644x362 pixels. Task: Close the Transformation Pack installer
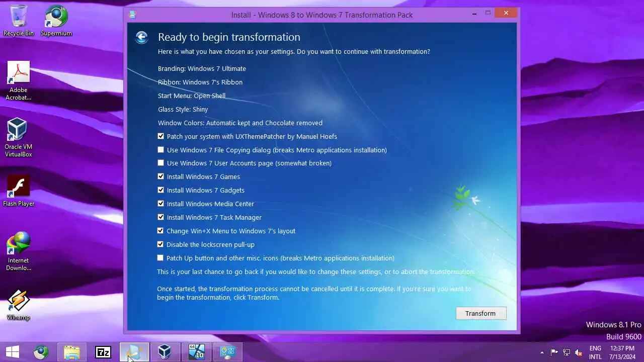[506, 13]
